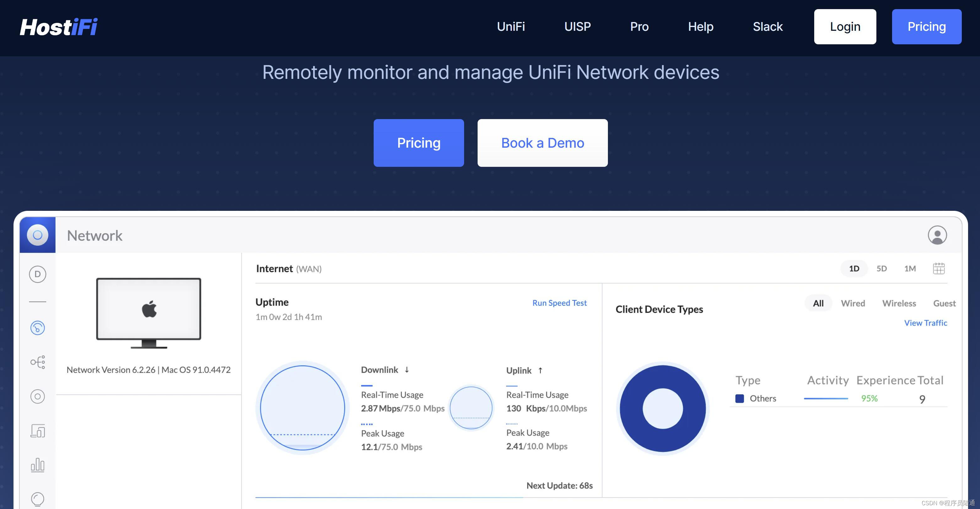Click the Run Speed Test link

pyautogui.click(x=559, y=303)
